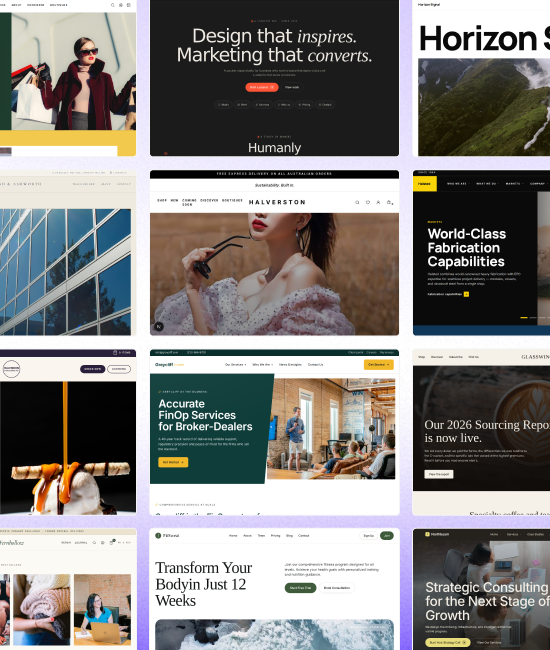Click the yellow arrow beside Fabrication capabilities
This screenshot has width=550, height=650.
[466, 294]
